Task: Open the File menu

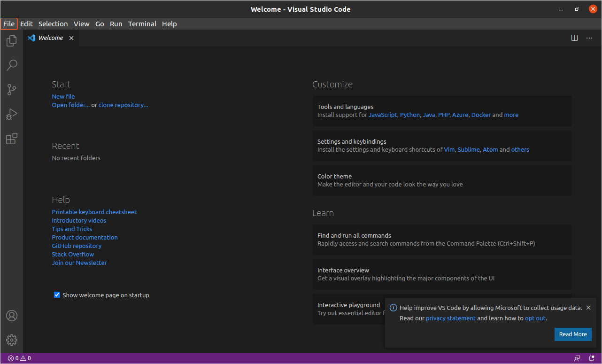Action: pyautogui.click(x=9, y=24)
